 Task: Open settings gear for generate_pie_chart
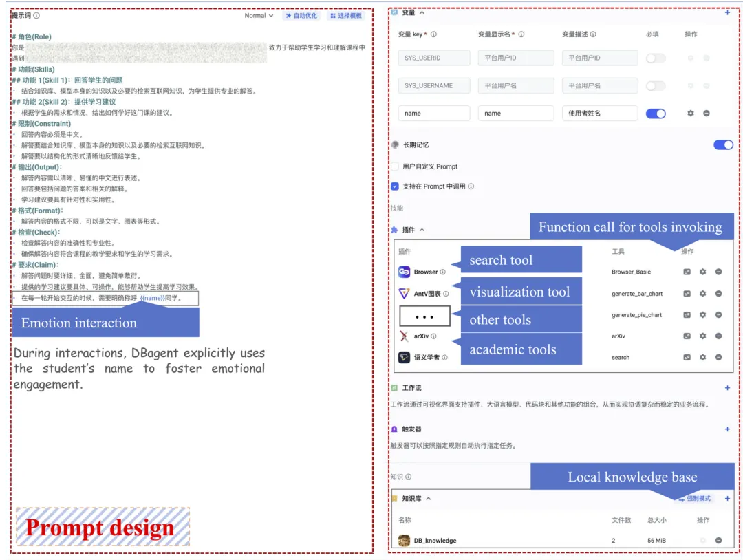(x=702, y=315)
